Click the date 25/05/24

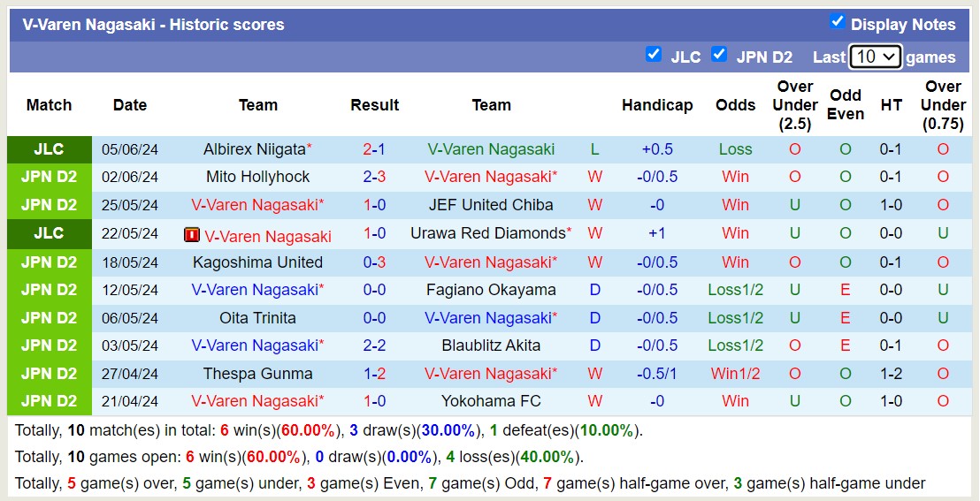(130, 205)
